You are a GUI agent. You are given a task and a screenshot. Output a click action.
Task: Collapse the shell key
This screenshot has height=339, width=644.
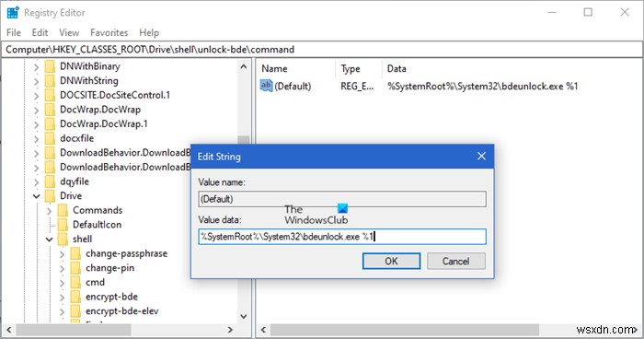pyautogui.click(x=49, y=240)
